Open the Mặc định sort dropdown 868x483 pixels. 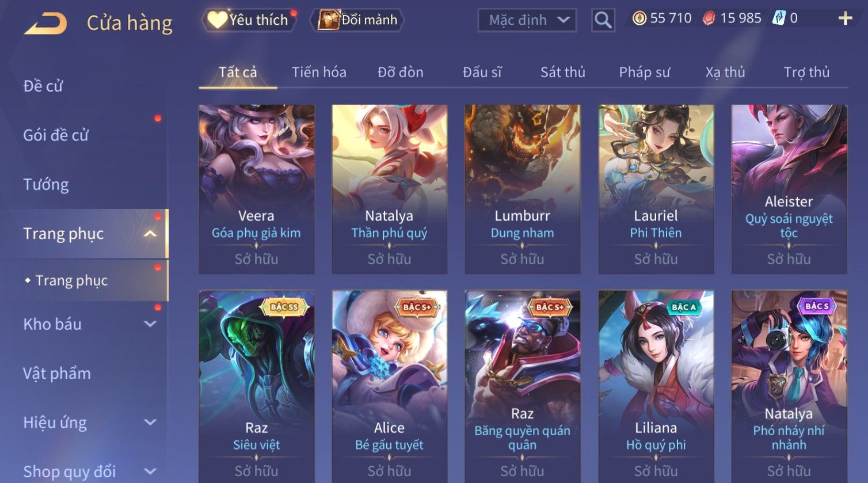tap(527, 20)
